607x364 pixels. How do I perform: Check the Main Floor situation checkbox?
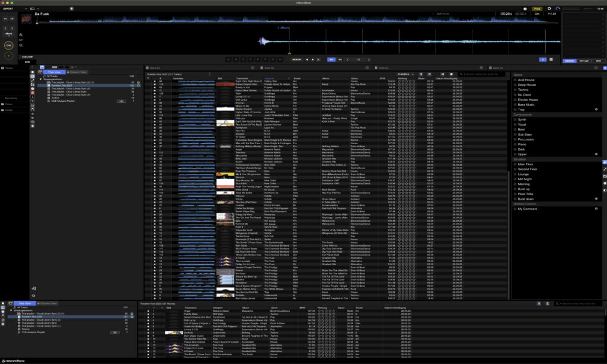pyautogui.click(x=515, y=164)
